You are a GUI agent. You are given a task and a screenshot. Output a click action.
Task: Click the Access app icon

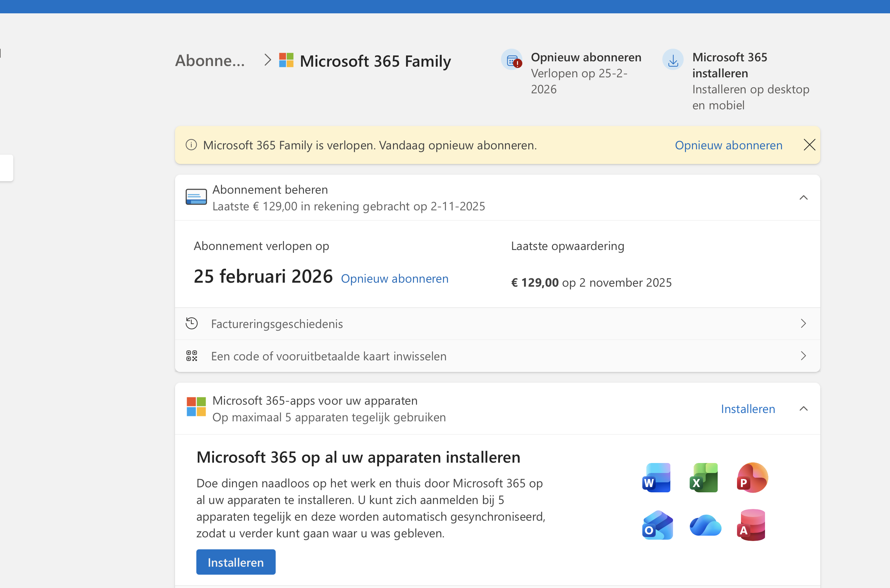751,525
